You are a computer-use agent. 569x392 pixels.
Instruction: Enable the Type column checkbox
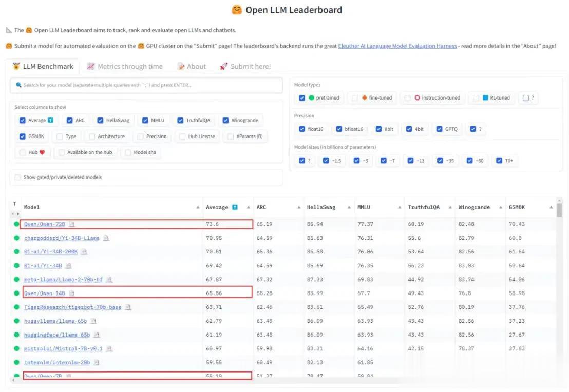[60, 136]
